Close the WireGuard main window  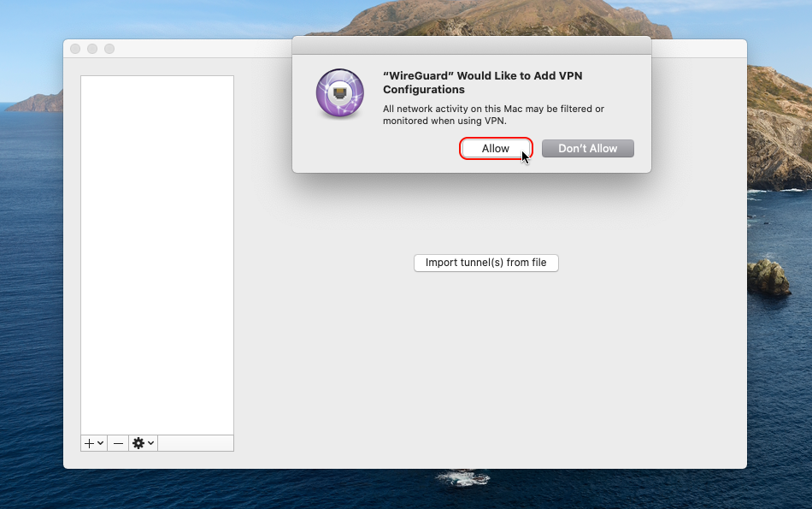click(75, 49)
